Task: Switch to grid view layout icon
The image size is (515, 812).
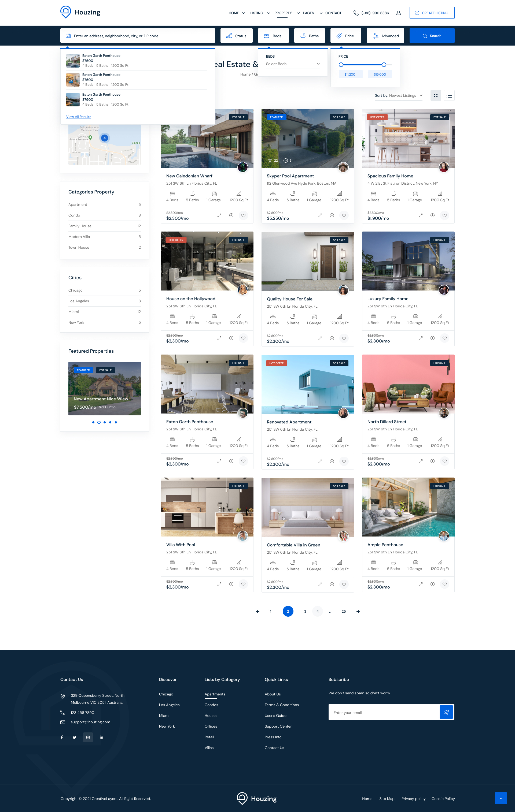Action: (436, 95)
